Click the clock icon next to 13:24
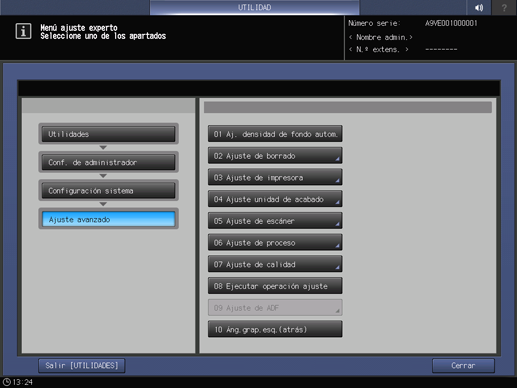This screenshot has width=517, height=388. [x=7, y=382]
